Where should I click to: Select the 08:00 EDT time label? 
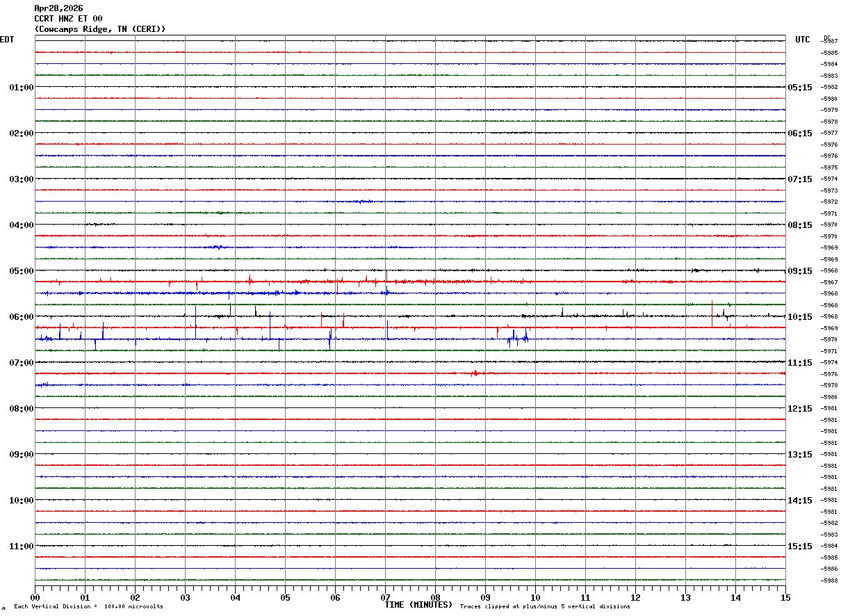tap(22, 409)
